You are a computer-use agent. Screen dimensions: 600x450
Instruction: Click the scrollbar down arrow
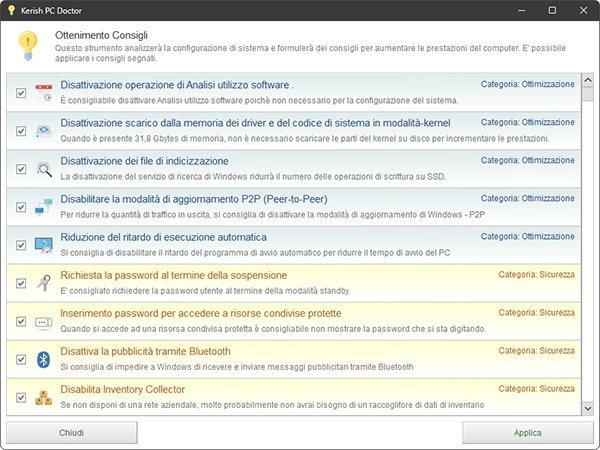[x=587, y=409]
